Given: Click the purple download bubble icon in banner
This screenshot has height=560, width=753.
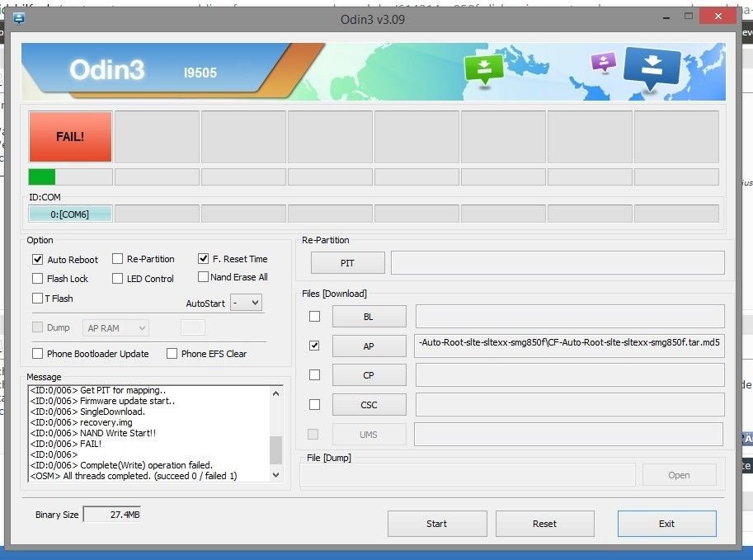Looking at the screenshot, I should pyautogui.click(x=604, y=63).
